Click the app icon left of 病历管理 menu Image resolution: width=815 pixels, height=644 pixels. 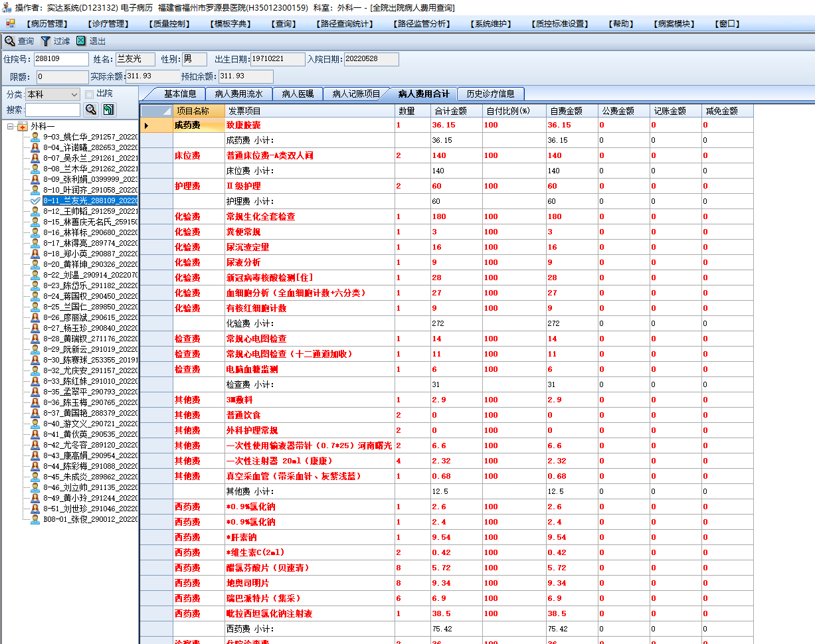10,23
